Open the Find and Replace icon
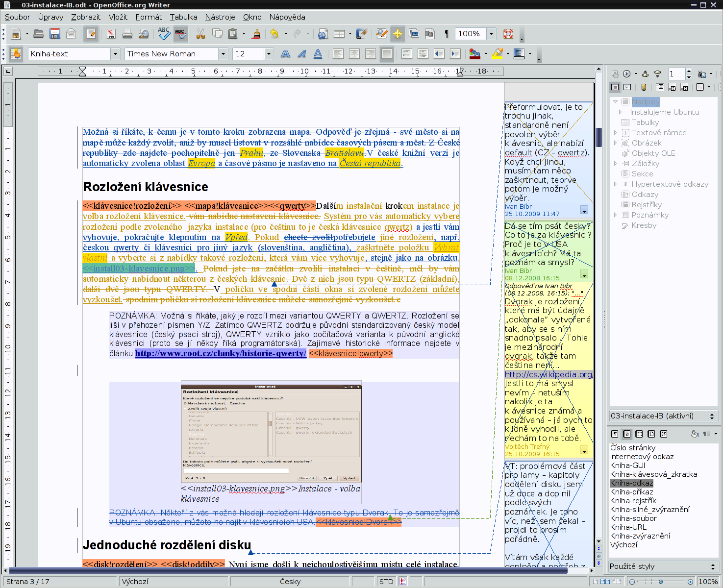 (381, 34)
